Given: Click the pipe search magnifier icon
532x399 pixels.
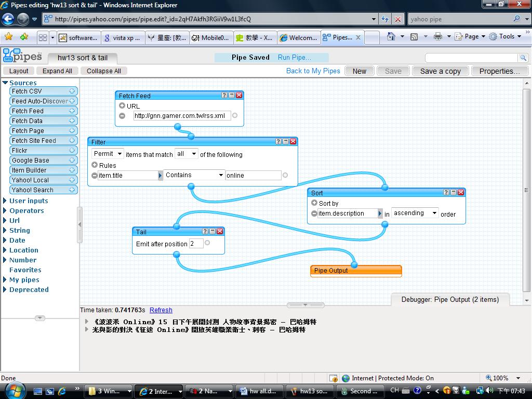Looking at the screenshot, I should (523, 58).
